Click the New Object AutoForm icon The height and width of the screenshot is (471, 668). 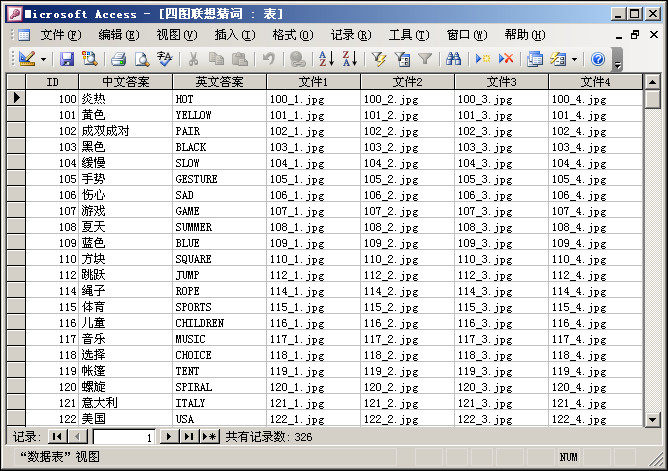(558, 59)
